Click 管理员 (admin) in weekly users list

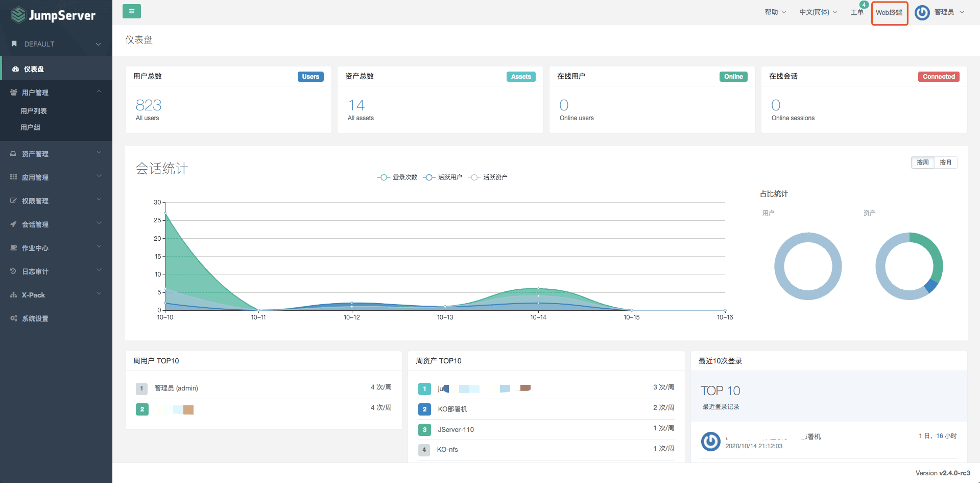pos(176,388)
